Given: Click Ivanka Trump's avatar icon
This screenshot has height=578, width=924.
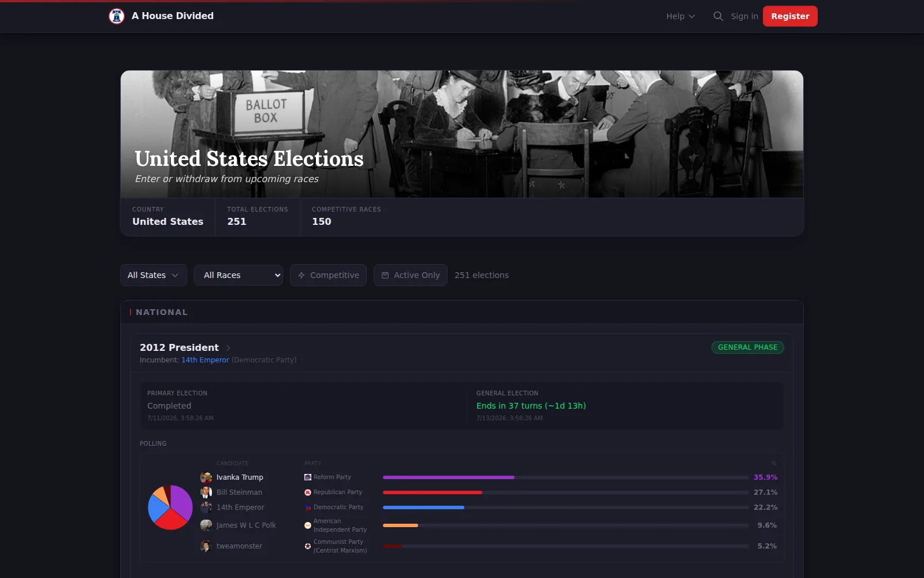Looking at the screenshot, I should pos(206,477).
